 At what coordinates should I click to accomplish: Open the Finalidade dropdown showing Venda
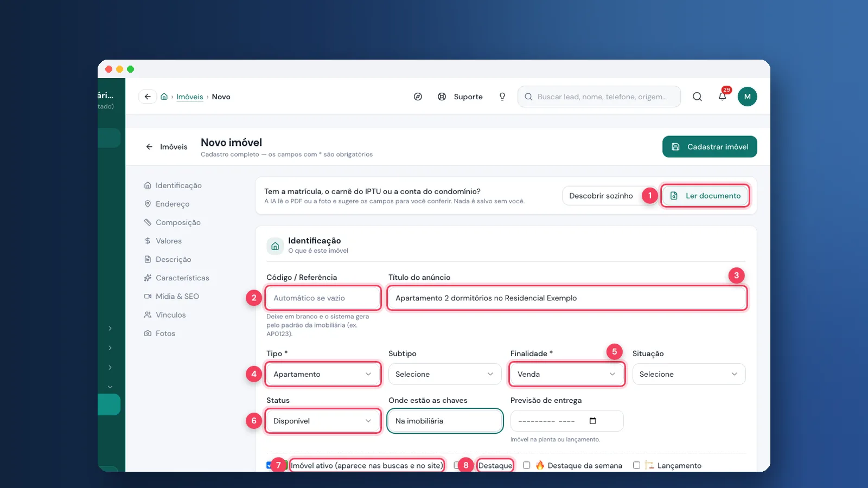(x=567, y=374)
